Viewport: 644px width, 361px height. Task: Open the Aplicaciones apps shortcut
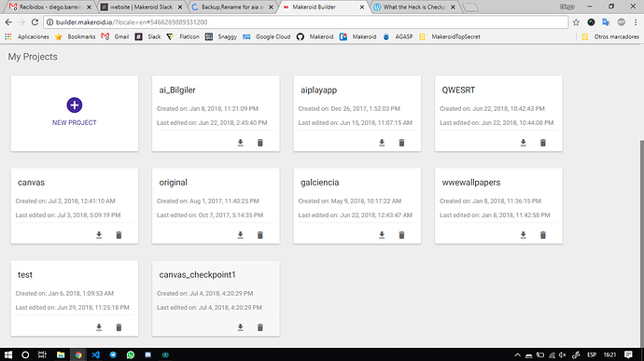pos(27,36)
